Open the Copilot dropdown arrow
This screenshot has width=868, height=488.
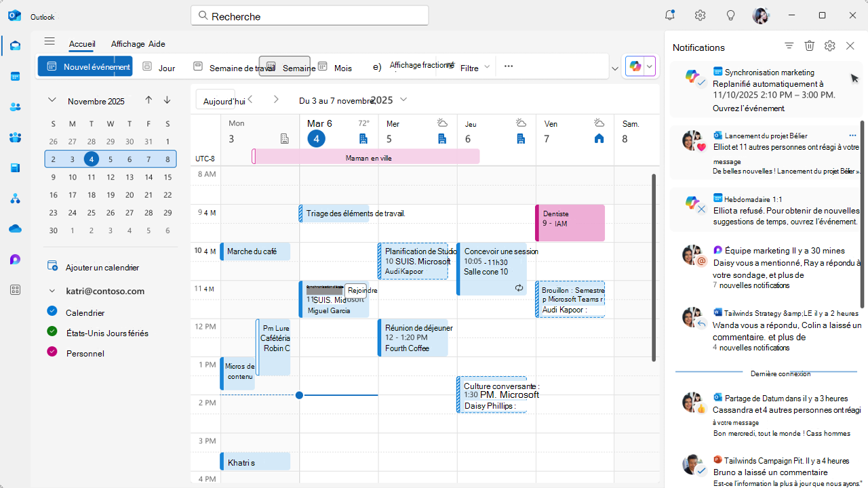tap(650, 66)
